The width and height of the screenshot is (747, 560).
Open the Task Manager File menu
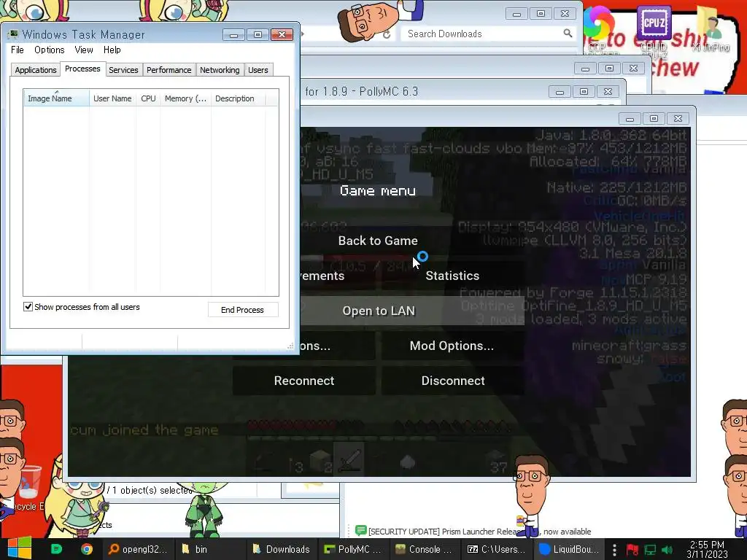pos(18,50)
